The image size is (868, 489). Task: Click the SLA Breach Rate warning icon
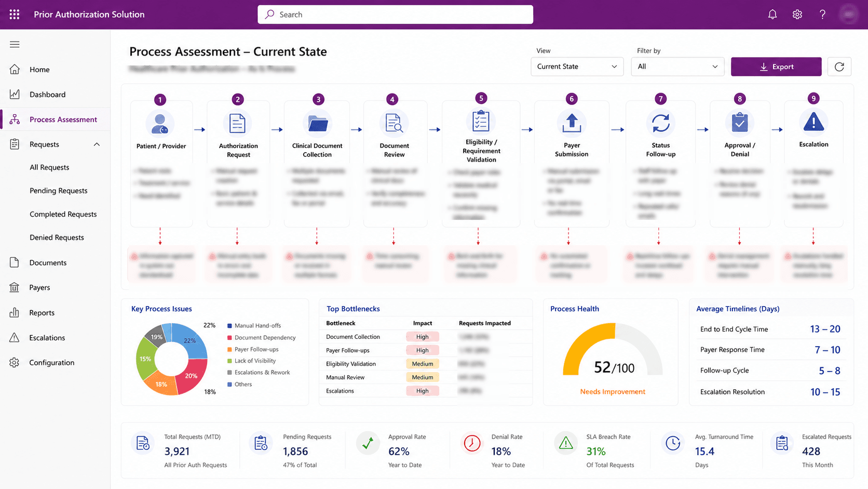[x=566, y=443]
